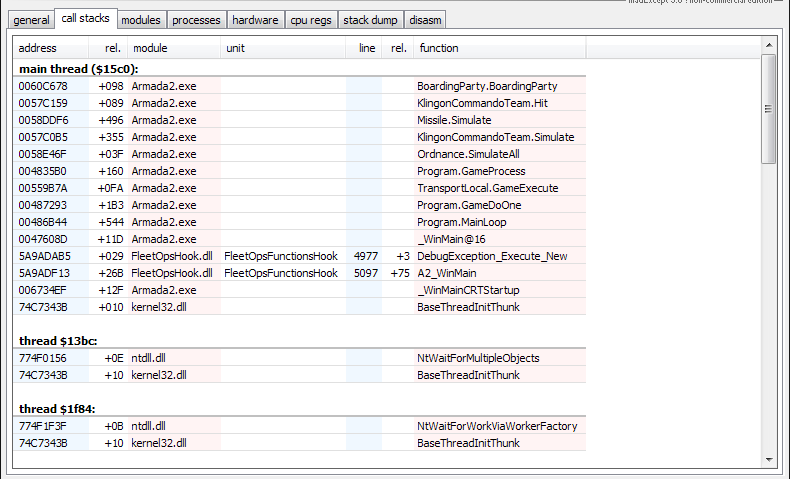The image size is (790, 479).
Task: Open the cpu regs tab
Action: pyautogui.click(x=311, y=20)
